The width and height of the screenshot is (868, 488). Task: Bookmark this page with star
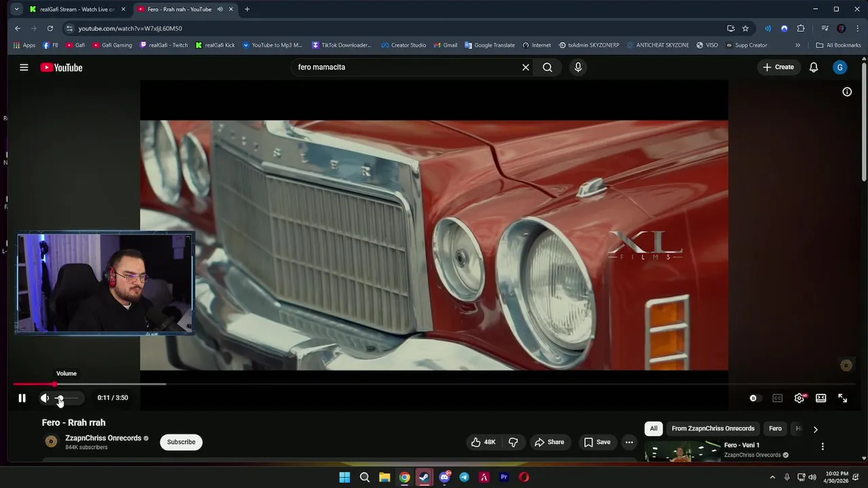click(x=745, y=28)
